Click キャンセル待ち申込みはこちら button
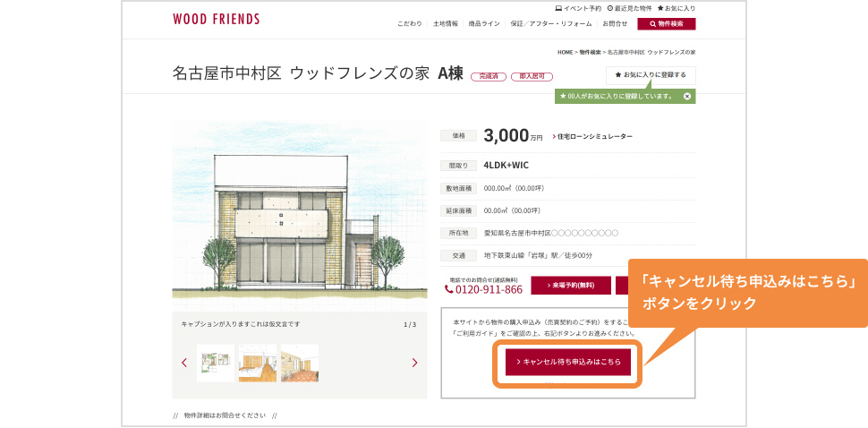 coord(568,362)
